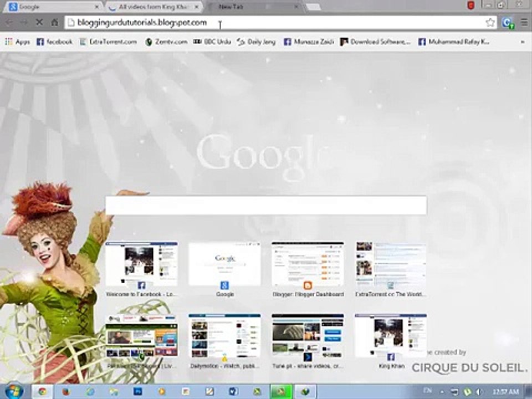Close the New Tab tab
The image size is (532, 399).
[296, 7]
